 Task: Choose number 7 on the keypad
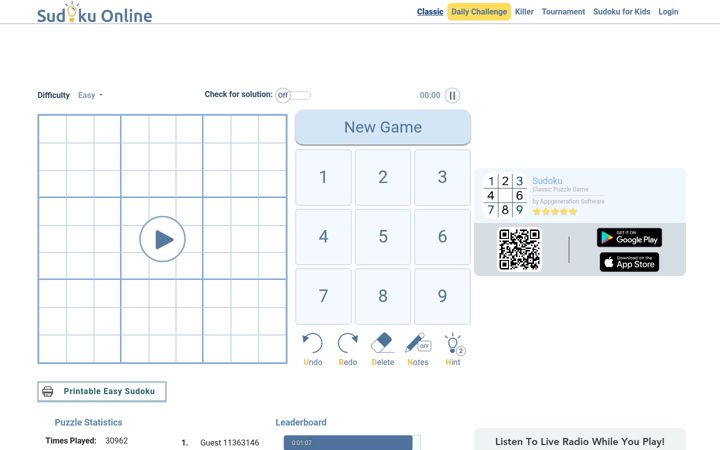point(323,296)
